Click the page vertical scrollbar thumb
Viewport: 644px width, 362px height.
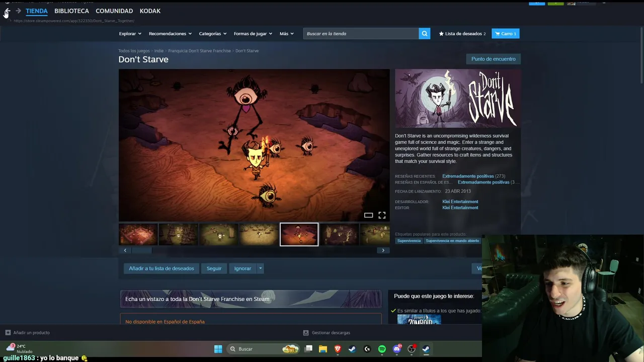coord(641,54)
